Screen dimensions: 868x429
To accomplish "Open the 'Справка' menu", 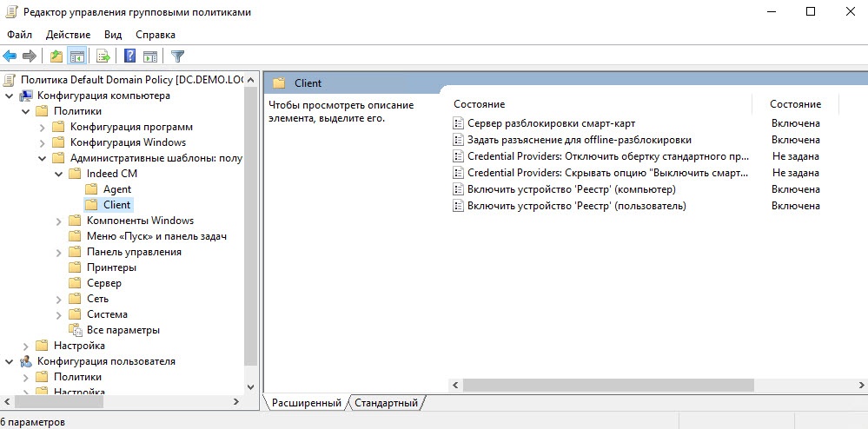I will tap(156, 35).
